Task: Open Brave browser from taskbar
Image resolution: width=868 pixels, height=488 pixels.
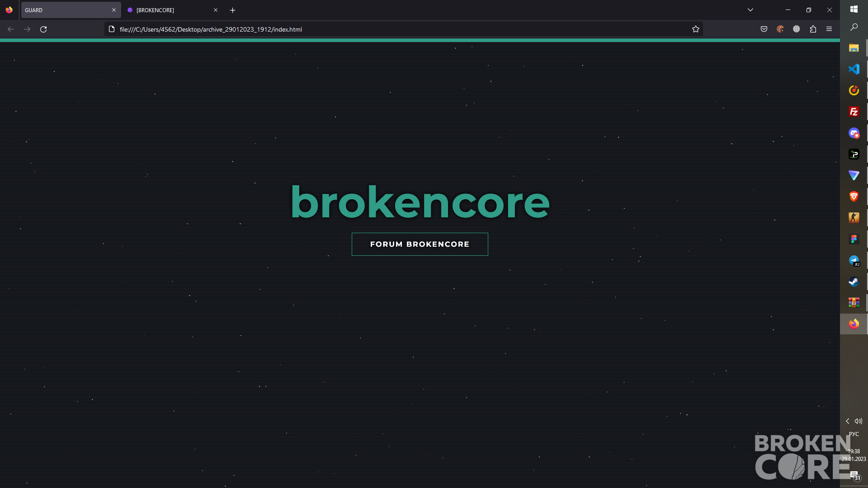Action: point(854,197)
